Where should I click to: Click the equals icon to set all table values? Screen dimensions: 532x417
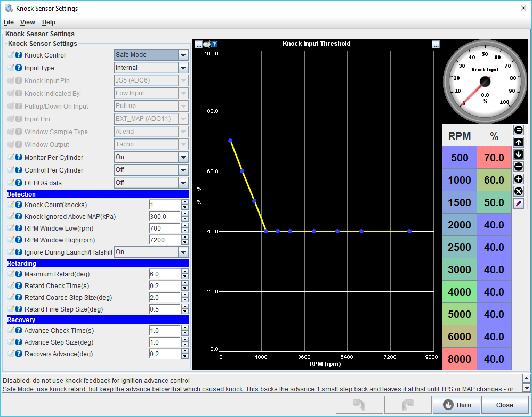pyautogui.click(x=519, y=129)
